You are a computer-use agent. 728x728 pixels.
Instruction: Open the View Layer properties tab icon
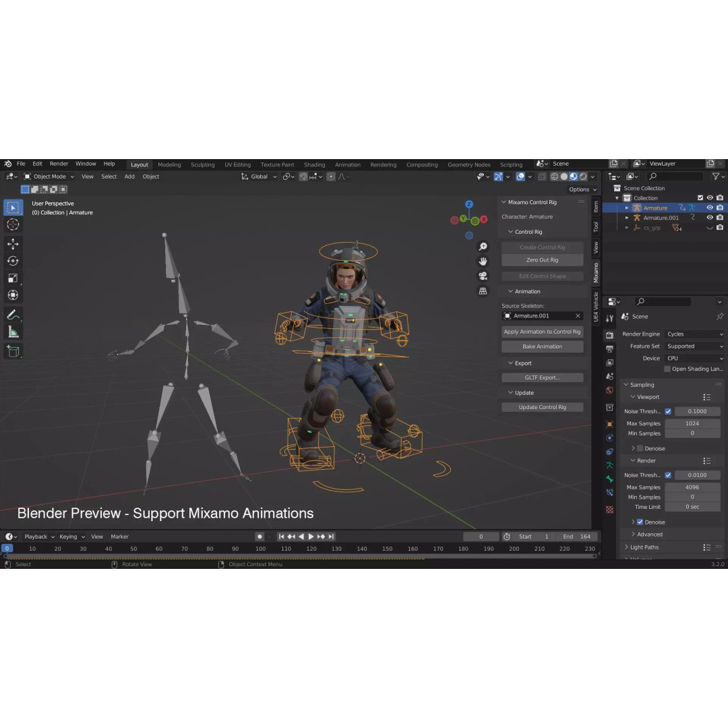click(609, 363)
